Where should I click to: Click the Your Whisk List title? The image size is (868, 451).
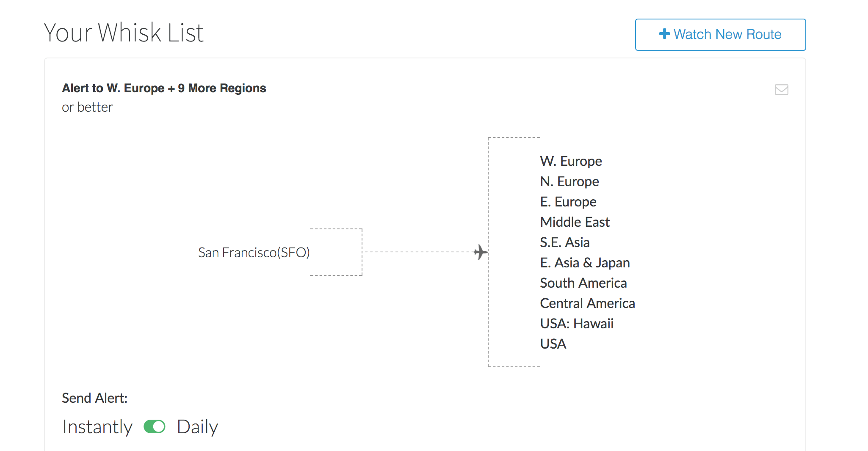(x=124, y=33)
